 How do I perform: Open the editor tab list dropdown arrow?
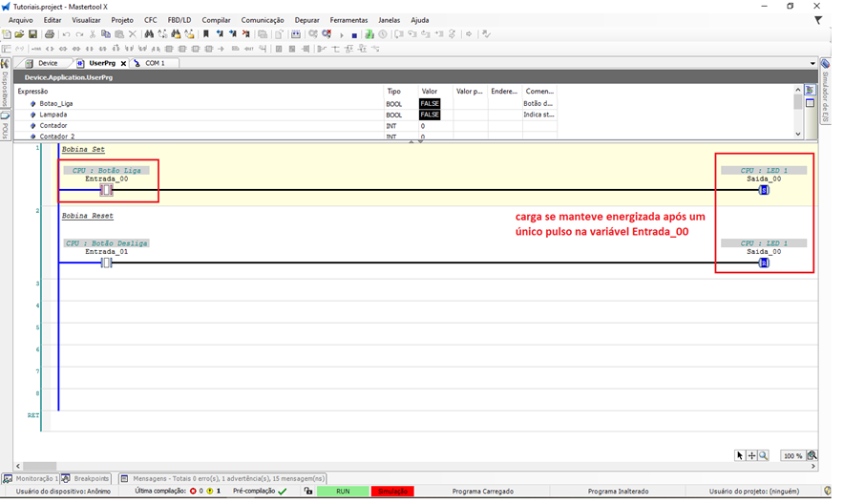tap(812, 64)
